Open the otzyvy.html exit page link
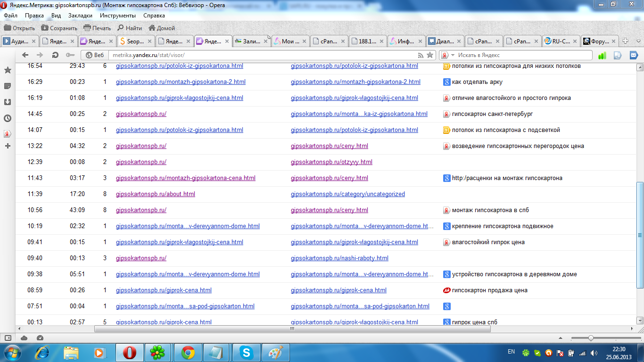This screenshot has height=362, width=644. [331, 162]
